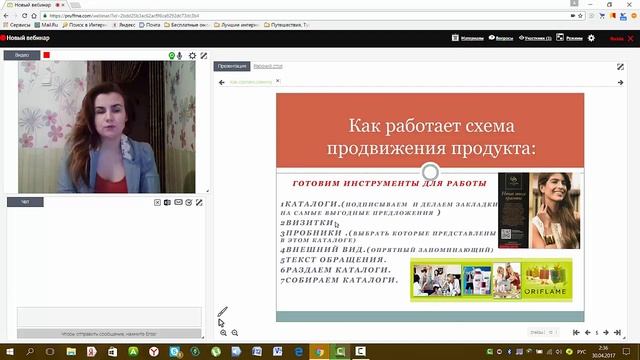640x360 pixels.
Task: Open the Материалы menu in header
Action: [468, 38]
